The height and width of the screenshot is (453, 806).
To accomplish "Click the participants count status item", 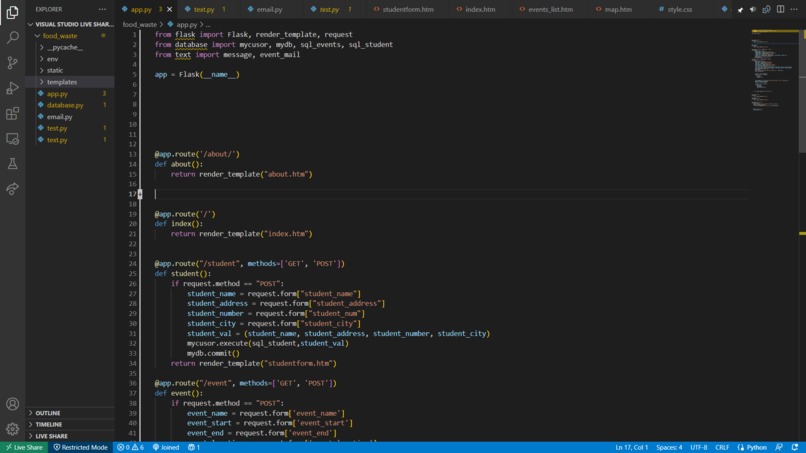I will point(194,447).
